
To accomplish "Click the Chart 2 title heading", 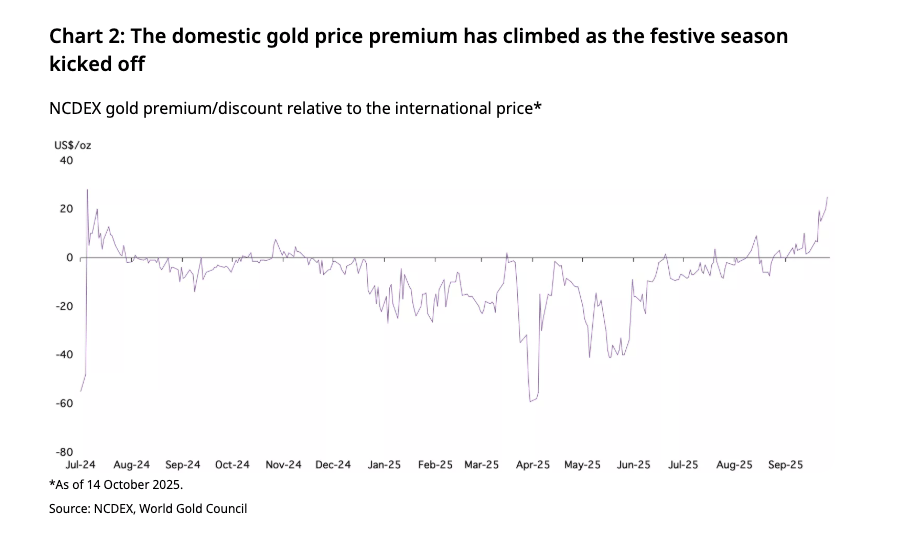I will pyautogui.click(x=418, y=50).
